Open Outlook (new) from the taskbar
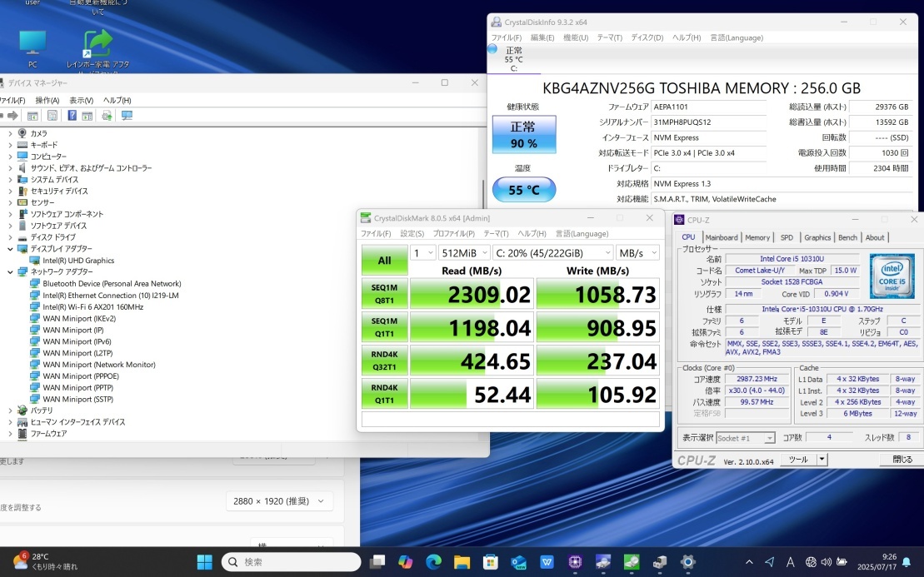Screen dimensions: 924x577 coord(518,562)
